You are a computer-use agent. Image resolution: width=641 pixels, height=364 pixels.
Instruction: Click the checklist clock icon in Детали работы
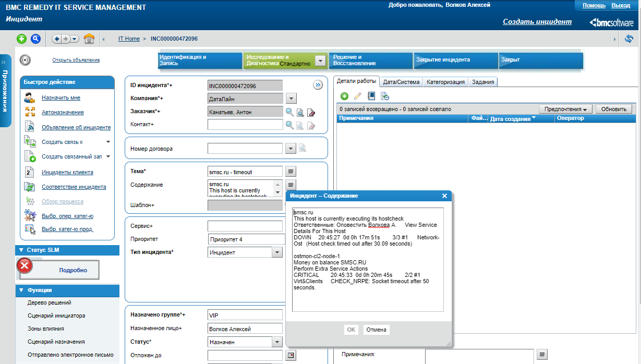pos(385,96)
